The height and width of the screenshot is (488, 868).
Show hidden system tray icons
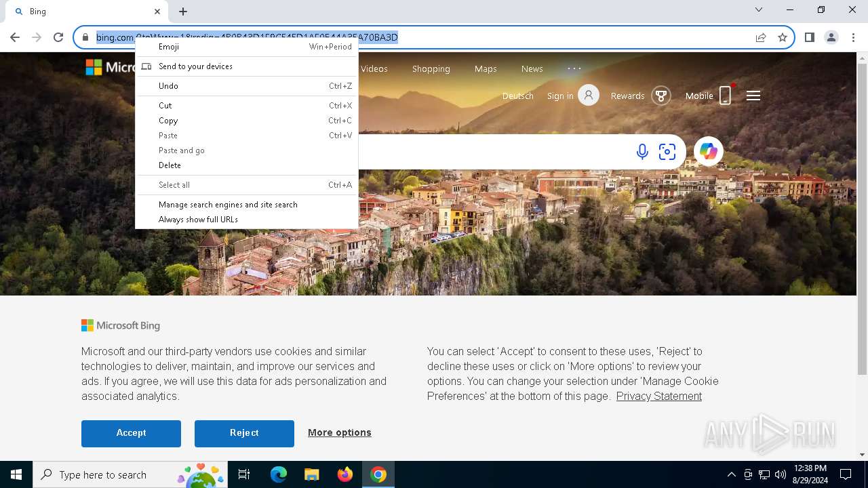click(731, 474)
